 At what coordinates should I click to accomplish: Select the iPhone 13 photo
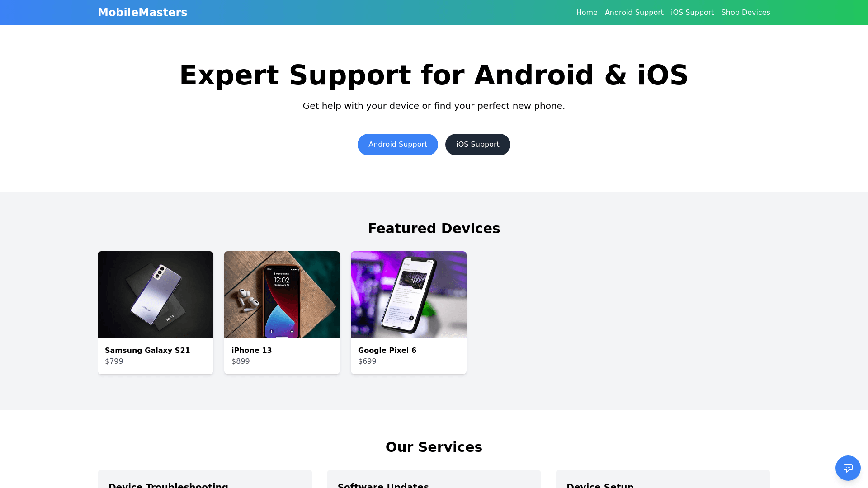(x=282, y=295)
